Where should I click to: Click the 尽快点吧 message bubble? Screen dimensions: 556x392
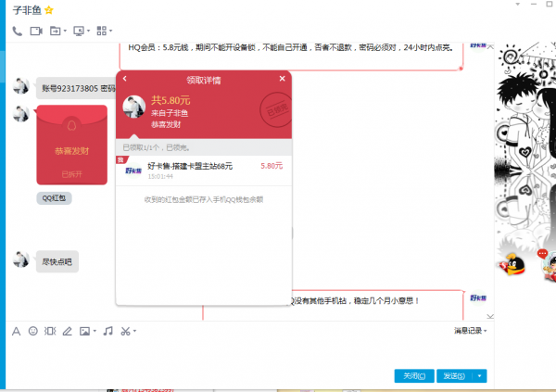[57, 262]
